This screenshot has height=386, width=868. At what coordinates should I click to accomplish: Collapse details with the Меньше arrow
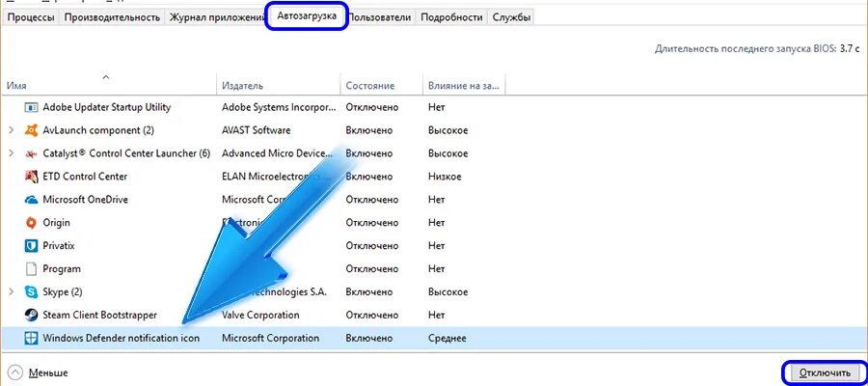pos(16,372)
